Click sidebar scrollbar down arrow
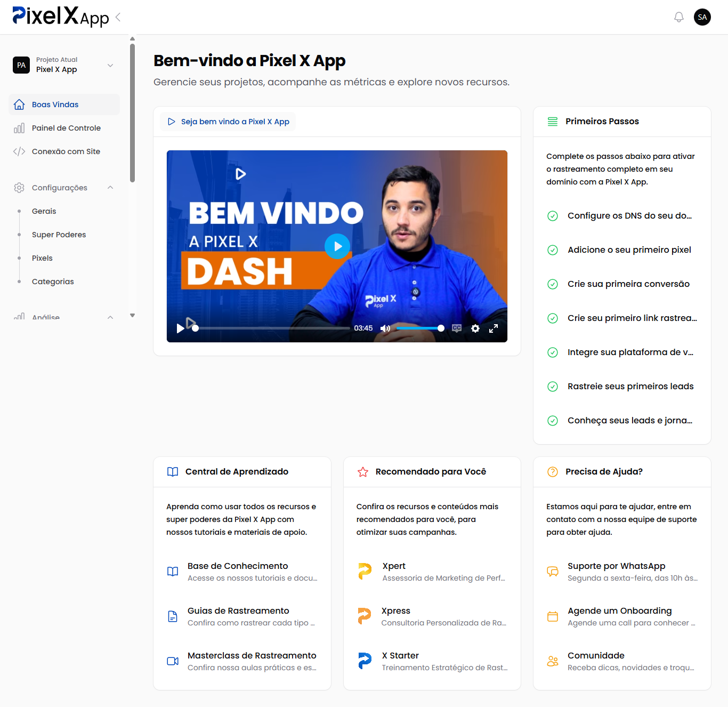 tap(132, 316)
